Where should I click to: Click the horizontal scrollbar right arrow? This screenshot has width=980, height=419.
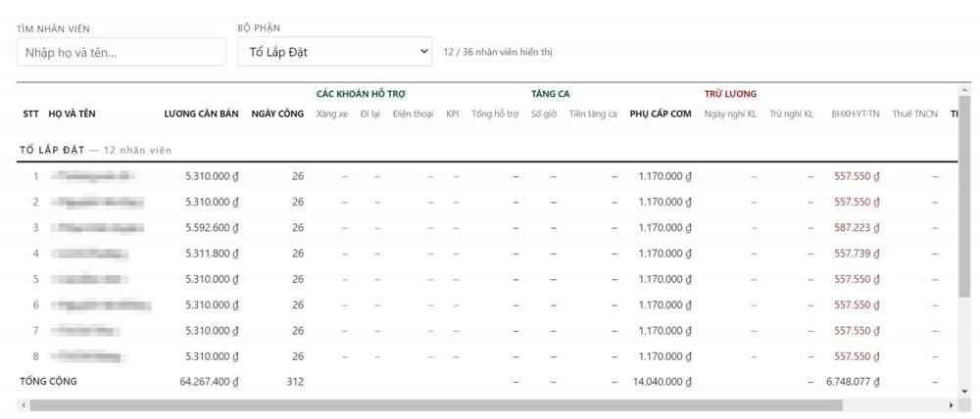point(952,405)
